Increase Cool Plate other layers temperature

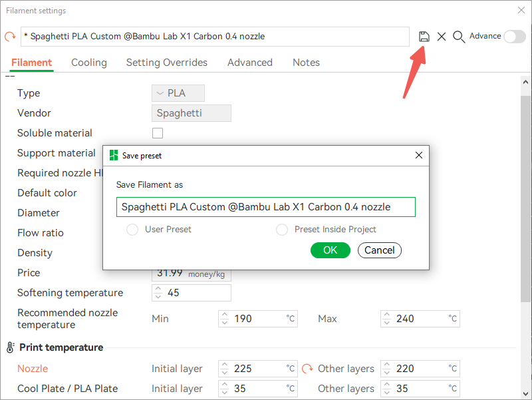pos(387,385)
